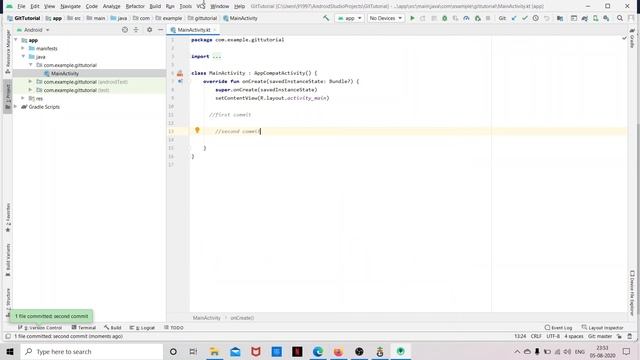640x360 pixels.
Task: Expand the res folder
Action: coord(23,98)
